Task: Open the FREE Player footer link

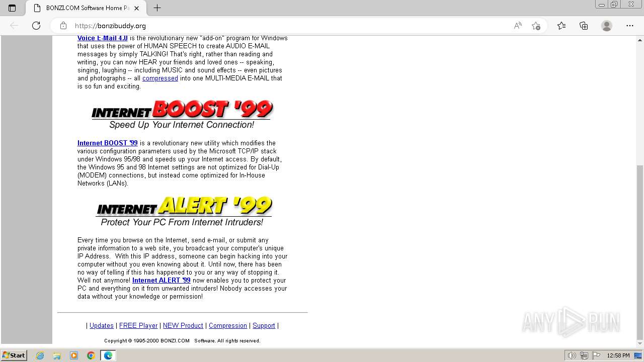Action: click(x=138, y=325)
